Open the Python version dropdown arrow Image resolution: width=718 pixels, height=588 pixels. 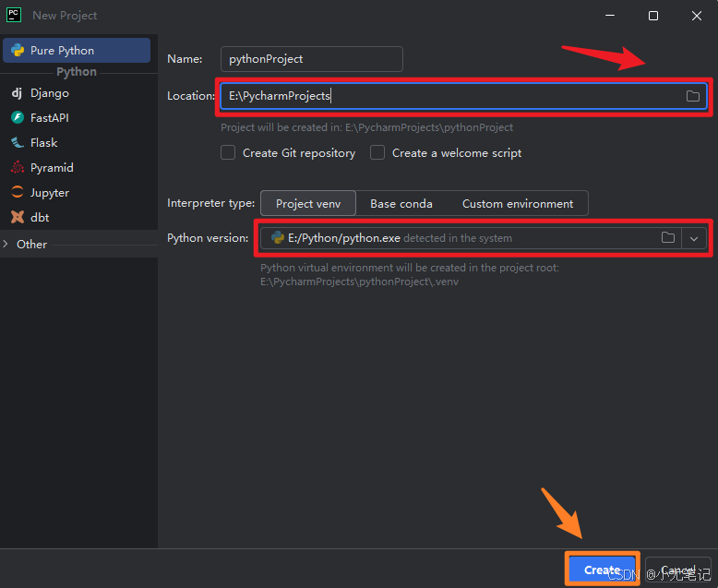tap(694, 238)
